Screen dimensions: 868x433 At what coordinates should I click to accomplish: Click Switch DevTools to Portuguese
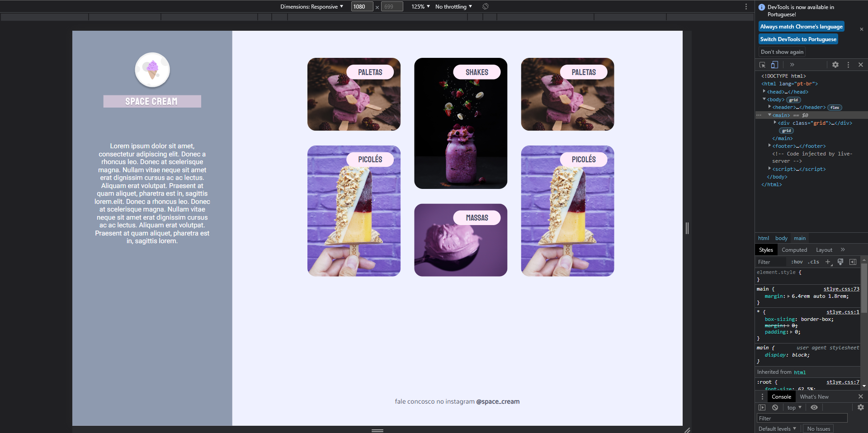click(x=798, y=39)
